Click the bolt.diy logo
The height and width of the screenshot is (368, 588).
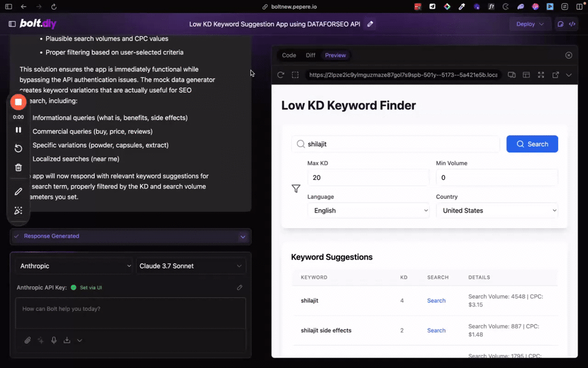[38, 24]
